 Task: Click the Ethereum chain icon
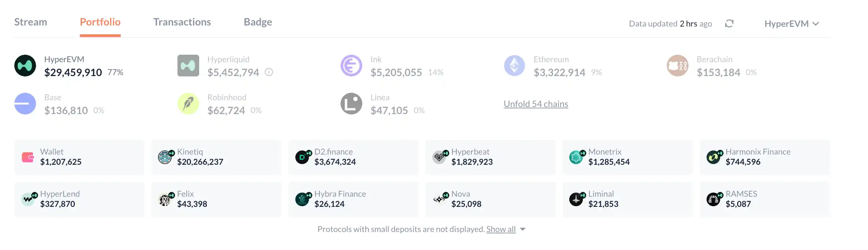click(x=515, y=66)
